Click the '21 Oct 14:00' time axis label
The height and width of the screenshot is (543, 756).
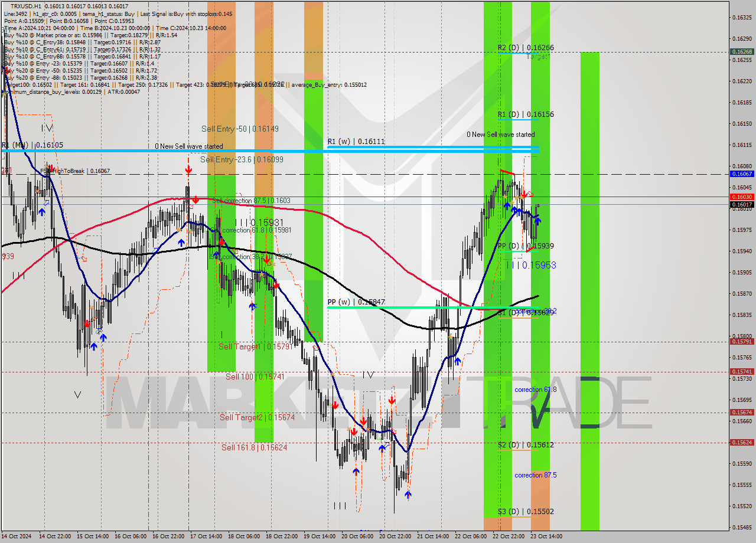point(433,537)
